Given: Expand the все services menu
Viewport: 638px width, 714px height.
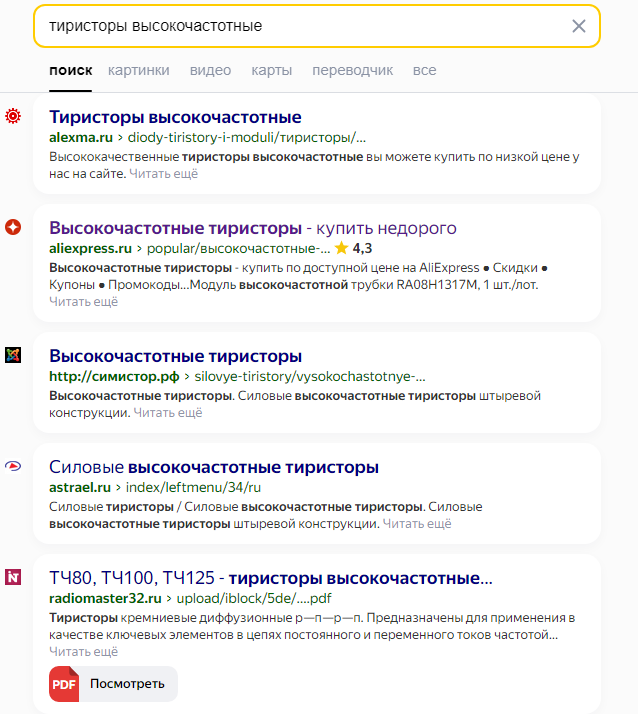Looking at the screenshot, I should [x=424, y=70].
